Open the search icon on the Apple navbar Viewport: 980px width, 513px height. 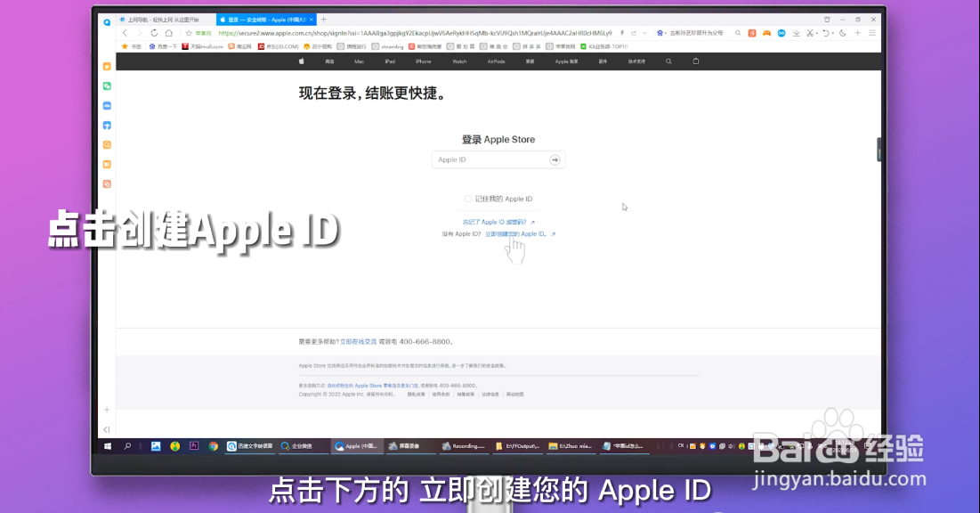[x=669, y=61]
